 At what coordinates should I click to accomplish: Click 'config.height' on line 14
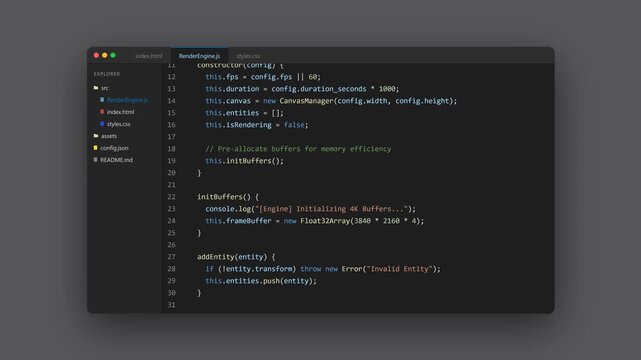422,101
